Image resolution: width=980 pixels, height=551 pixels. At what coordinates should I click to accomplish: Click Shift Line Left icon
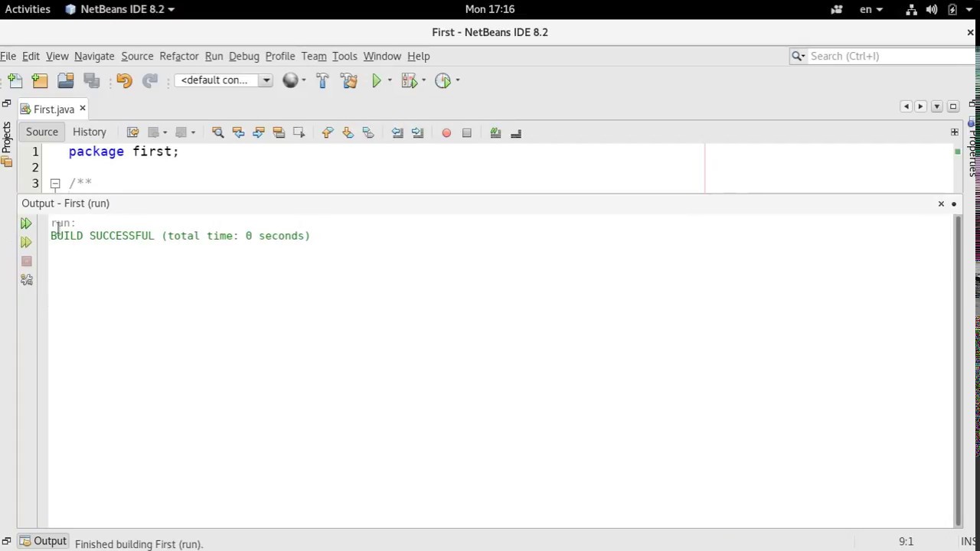[397, 132]
